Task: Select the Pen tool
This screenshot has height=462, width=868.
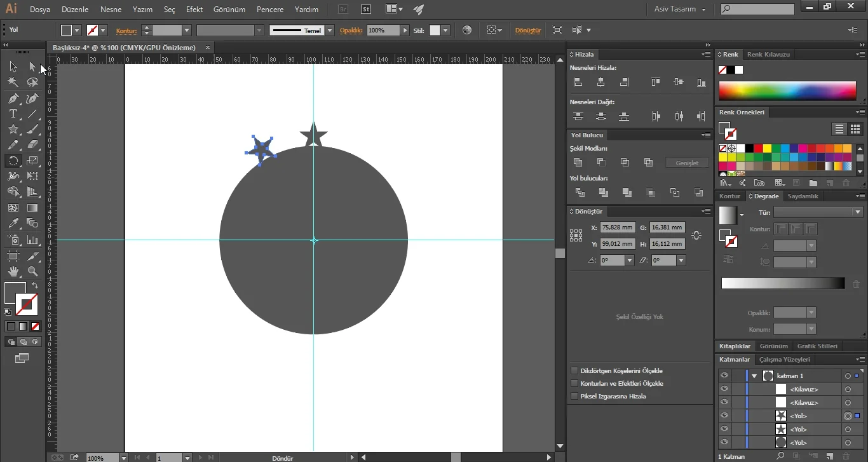Action: (13, 99)
